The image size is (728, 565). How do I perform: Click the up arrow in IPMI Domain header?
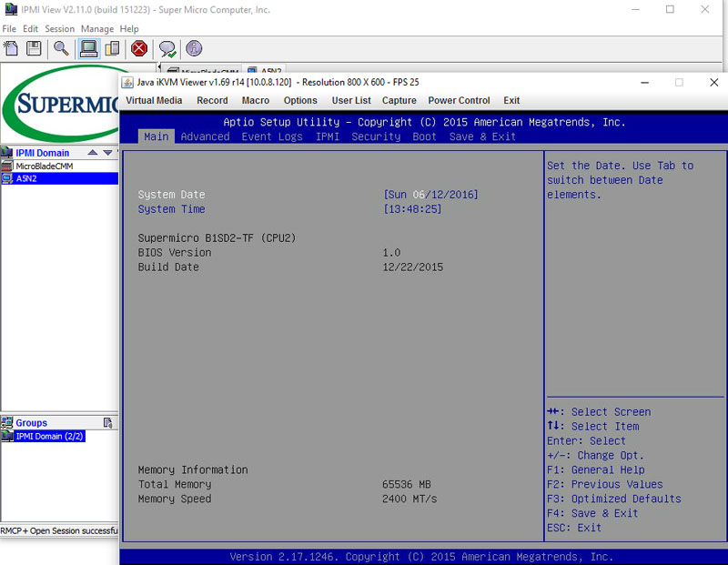pos(93,152)
